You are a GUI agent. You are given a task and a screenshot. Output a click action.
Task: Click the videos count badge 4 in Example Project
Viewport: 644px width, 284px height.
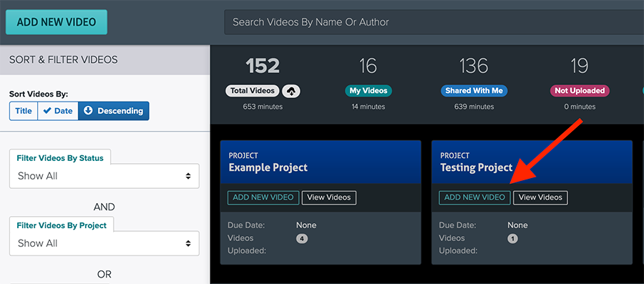tap(302, 238)
